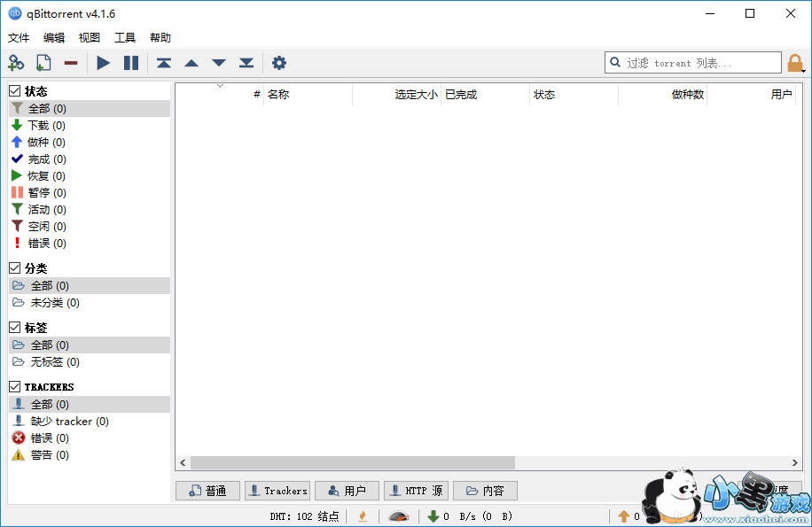Click the search magnifier icon
The width and height of the screenshot is (812, 527).
pos(615,63)
